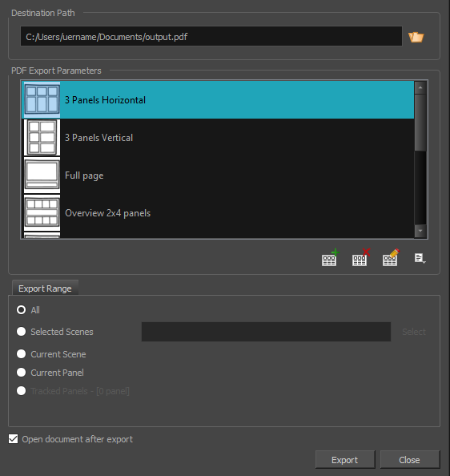Choose the Full page layout icon
The height and width of the screenshot is (476, 450).
click(42, 175)
